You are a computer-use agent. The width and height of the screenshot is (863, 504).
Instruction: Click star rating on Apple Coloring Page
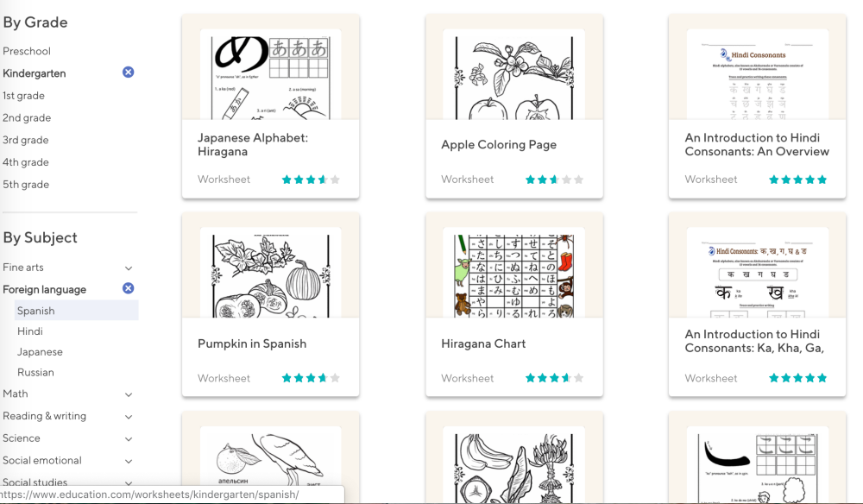(x=555, y=180)
